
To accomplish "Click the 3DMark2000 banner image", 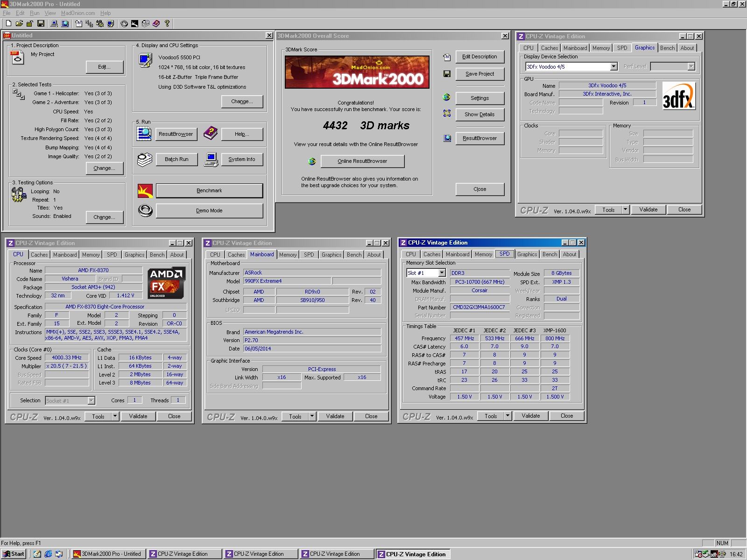I will [357, 72].
